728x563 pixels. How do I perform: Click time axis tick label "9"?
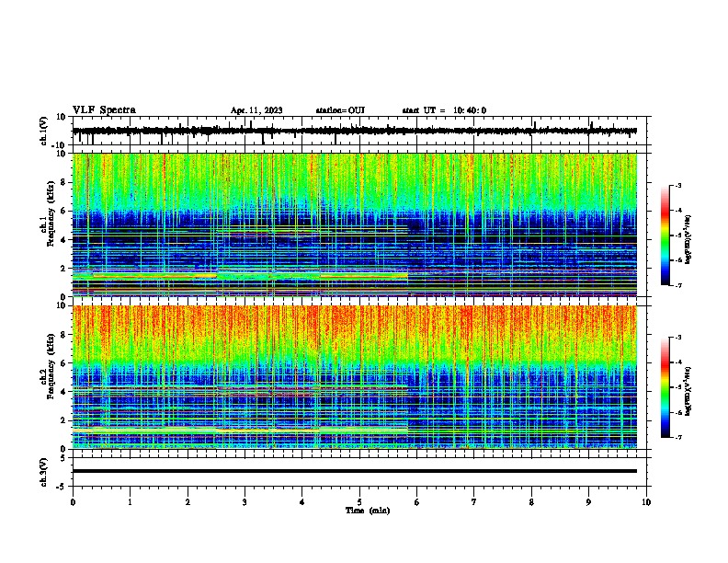pos(588,502)
